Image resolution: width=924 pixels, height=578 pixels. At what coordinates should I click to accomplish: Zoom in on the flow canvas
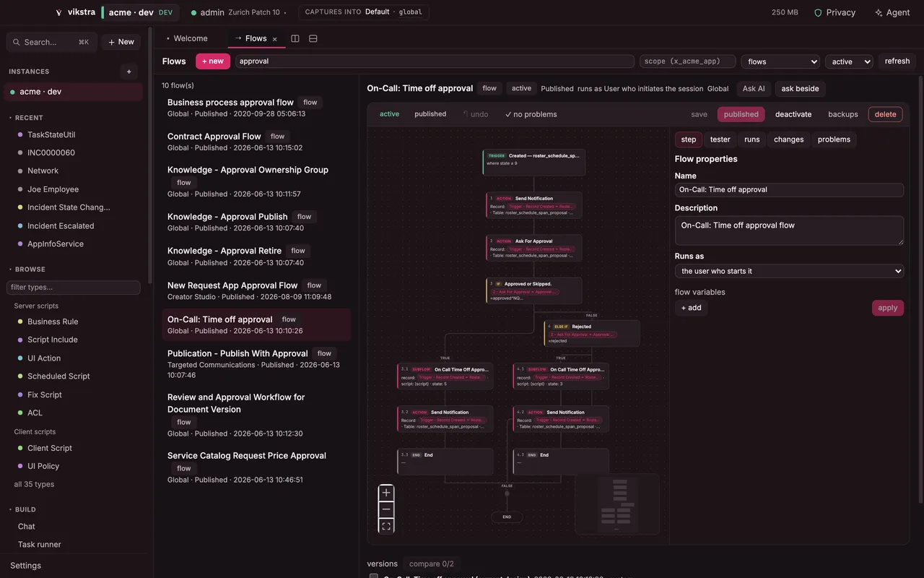pos(386,493)
